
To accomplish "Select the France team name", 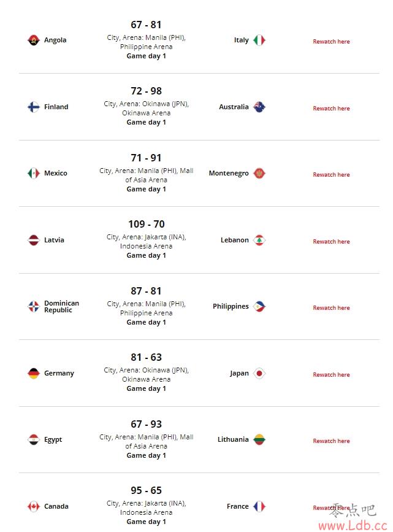I will (238, 506).
